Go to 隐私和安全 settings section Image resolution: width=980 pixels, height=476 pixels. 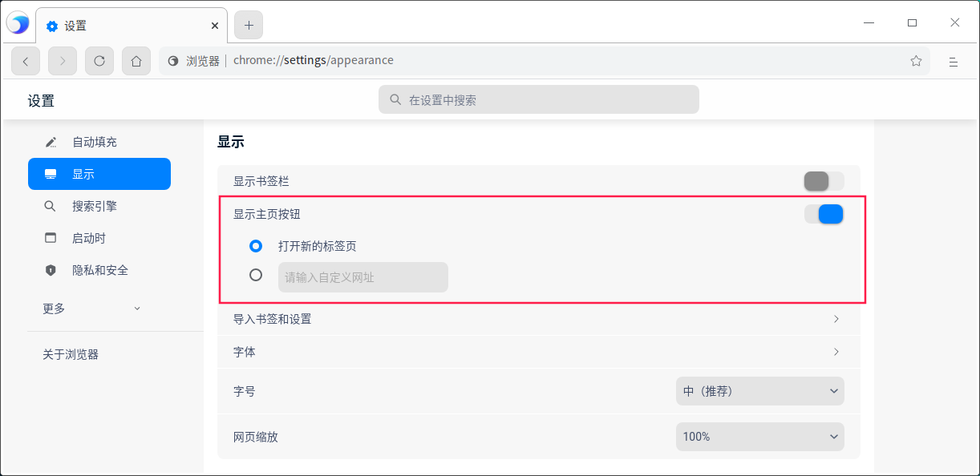(x=99, y=270)
